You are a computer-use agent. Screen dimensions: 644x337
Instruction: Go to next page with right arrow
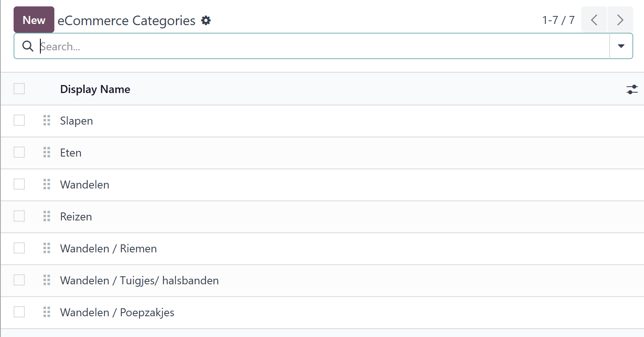620,20
